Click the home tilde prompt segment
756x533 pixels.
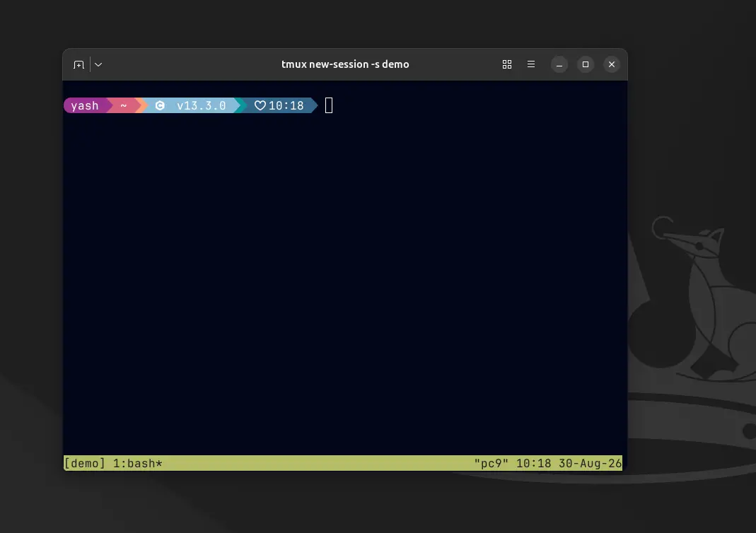coord(124,105)
